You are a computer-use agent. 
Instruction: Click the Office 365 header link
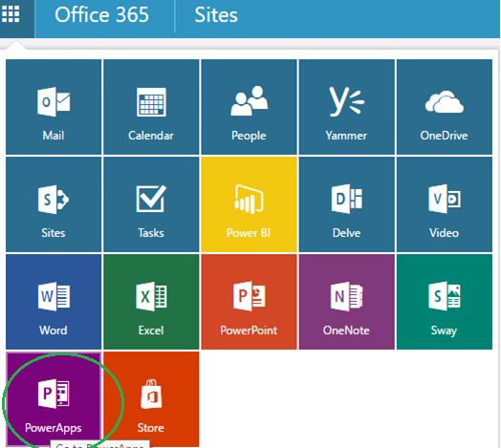click(101, 14)
